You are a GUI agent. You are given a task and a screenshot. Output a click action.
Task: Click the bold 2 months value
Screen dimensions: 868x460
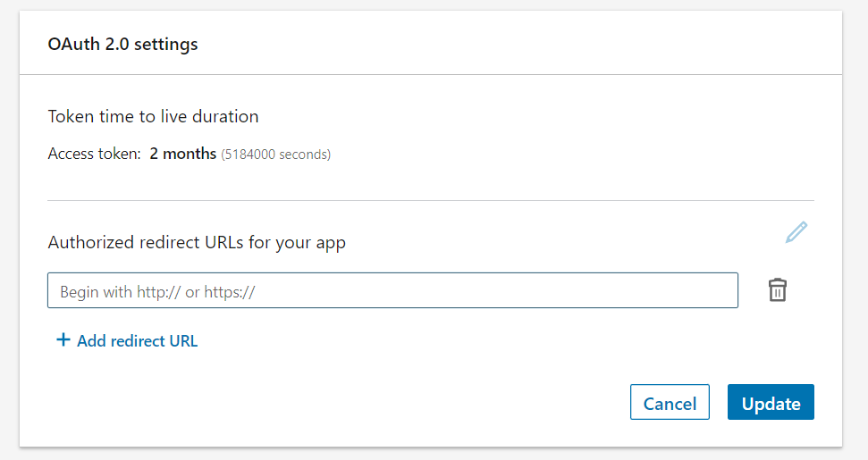(x=182, y=154)
